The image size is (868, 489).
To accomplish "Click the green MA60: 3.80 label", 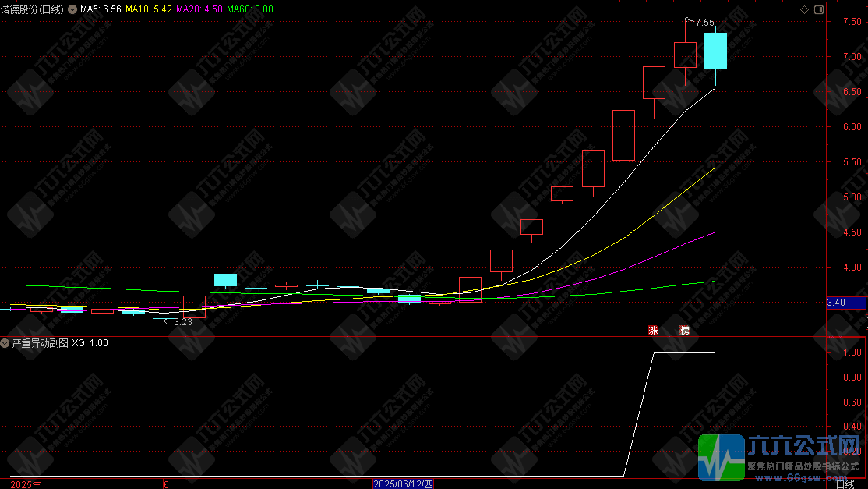I will pos(251,9).
